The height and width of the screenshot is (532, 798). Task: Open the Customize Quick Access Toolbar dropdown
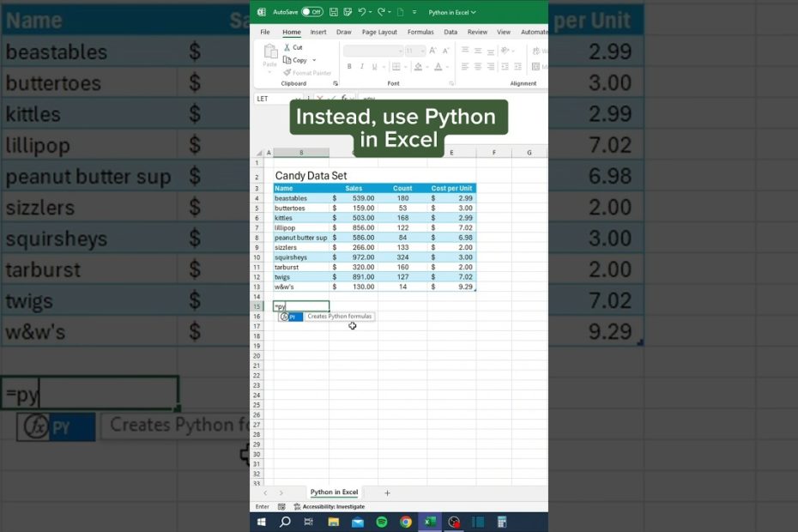pos(414,13)
